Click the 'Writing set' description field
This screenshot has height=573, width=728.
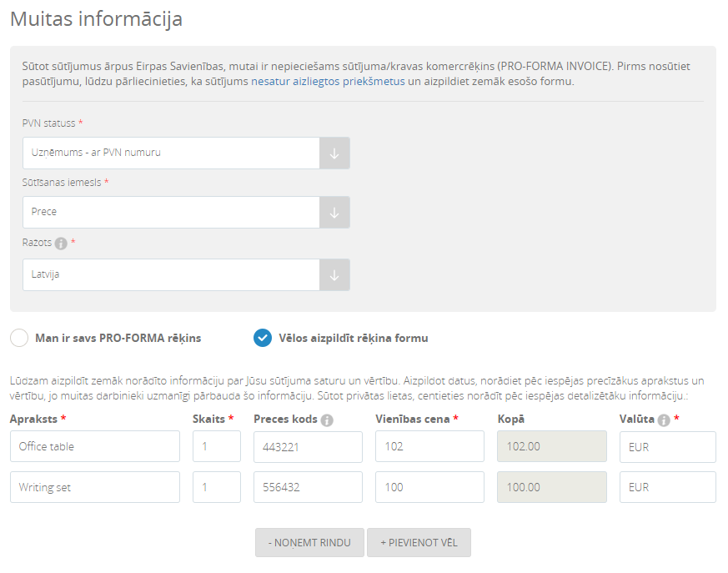tap(95, 487)
